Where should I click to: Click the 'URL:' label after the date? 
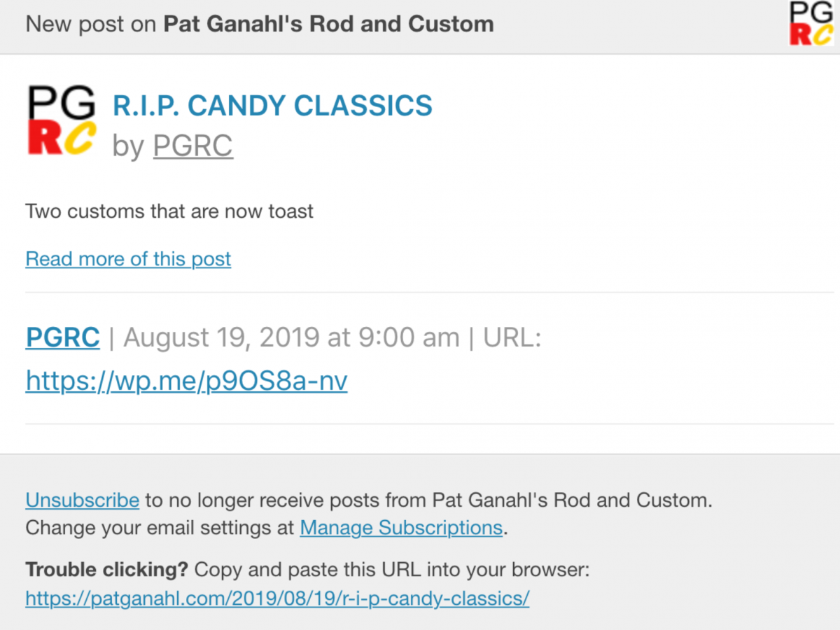tap(512, 337)
